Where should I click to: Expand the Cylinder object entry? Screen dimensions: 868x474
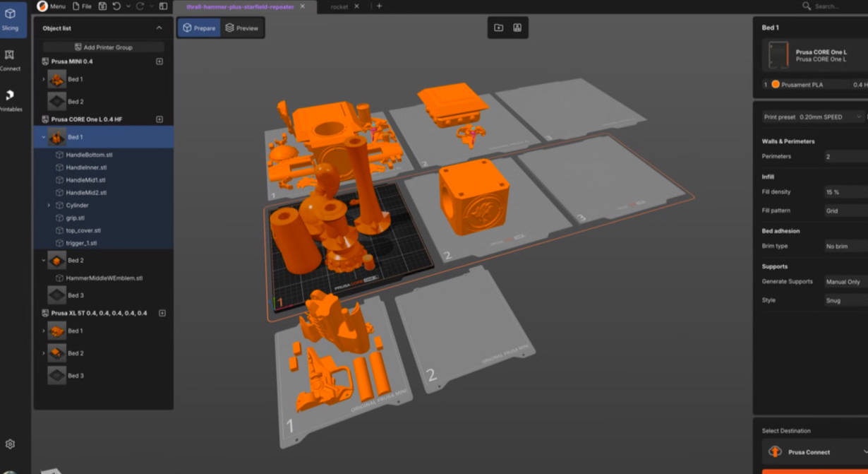(49, 205)
